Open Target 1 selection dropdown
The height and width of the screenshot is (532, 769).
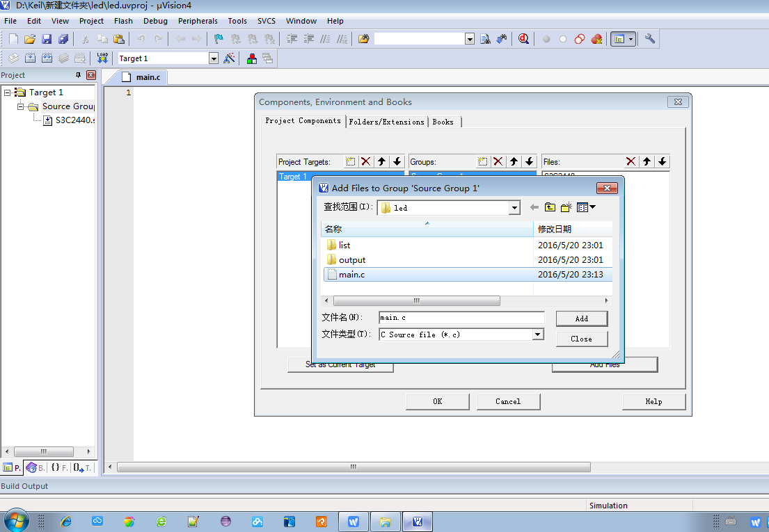coord(214,58)
